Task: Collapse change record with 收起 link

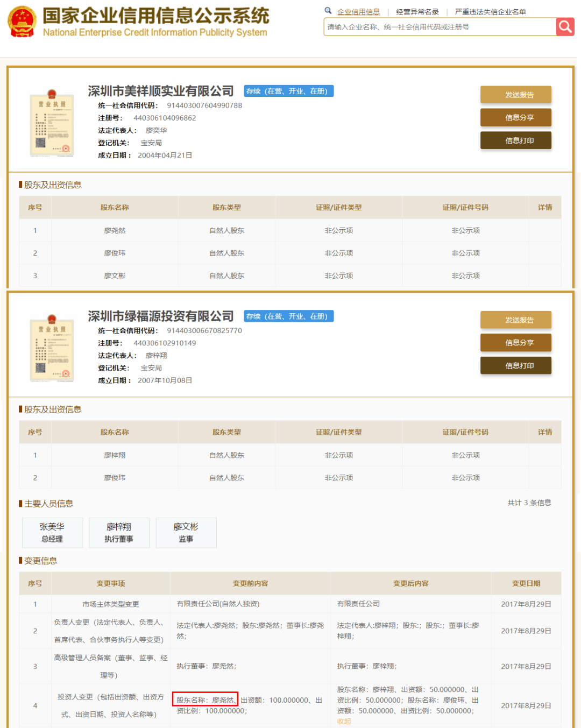Action: (344, 722)
